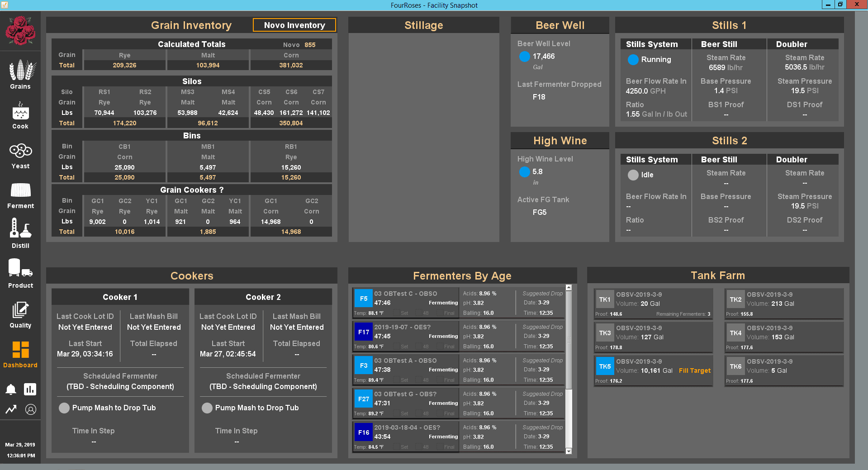The width and height of the screenshot is (868, 470).
Task: Click the Beer Well level 17,466 value
Action: point(543,57)
